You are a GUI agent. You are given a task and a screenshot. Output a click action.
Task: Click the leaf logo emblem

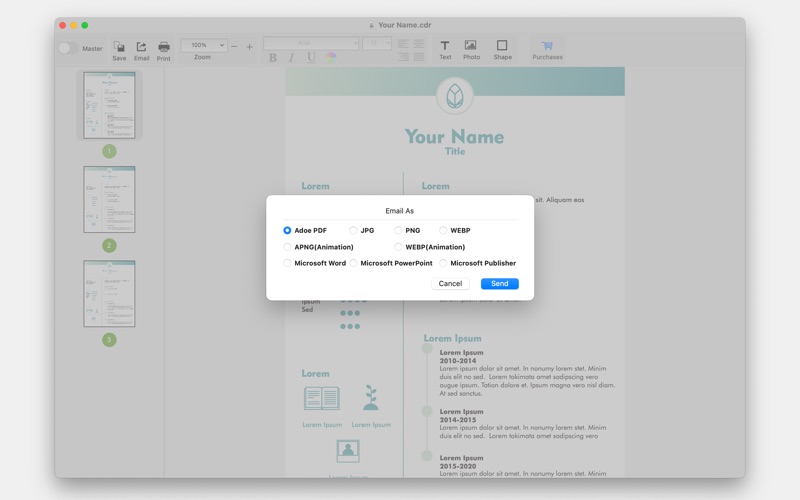[455, 95]
